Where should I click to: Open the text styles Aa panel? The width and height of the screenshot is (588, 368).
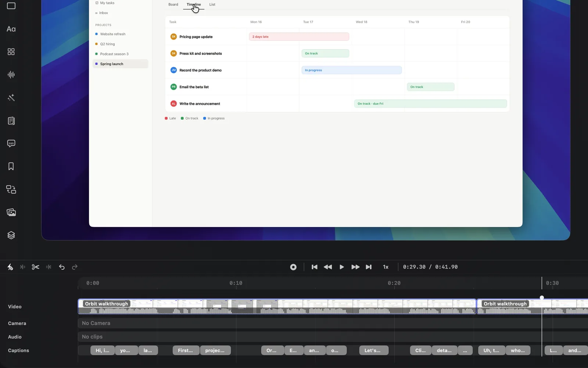(11, 29)
